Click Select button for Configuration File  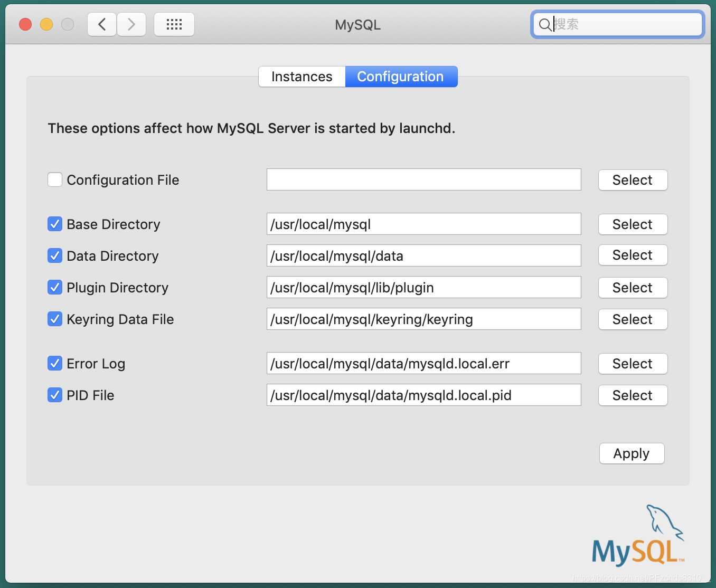tap(633, 180)
